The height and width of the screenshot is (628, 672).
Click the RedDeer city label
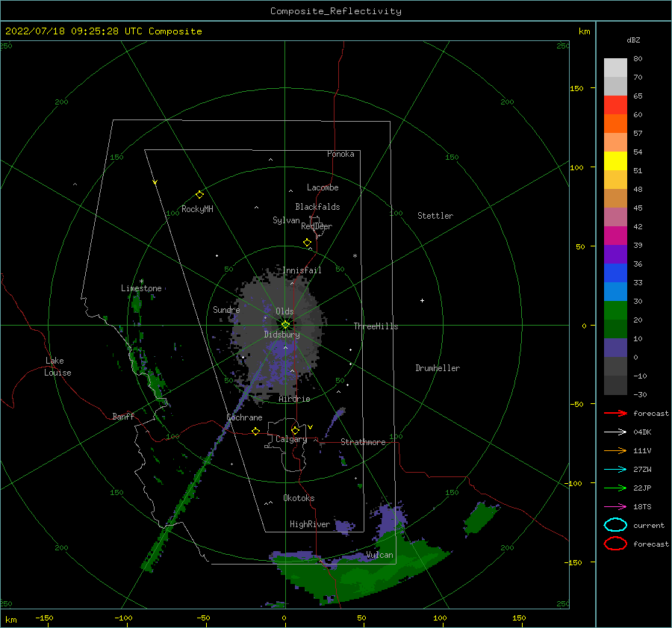tap(317, 226)
